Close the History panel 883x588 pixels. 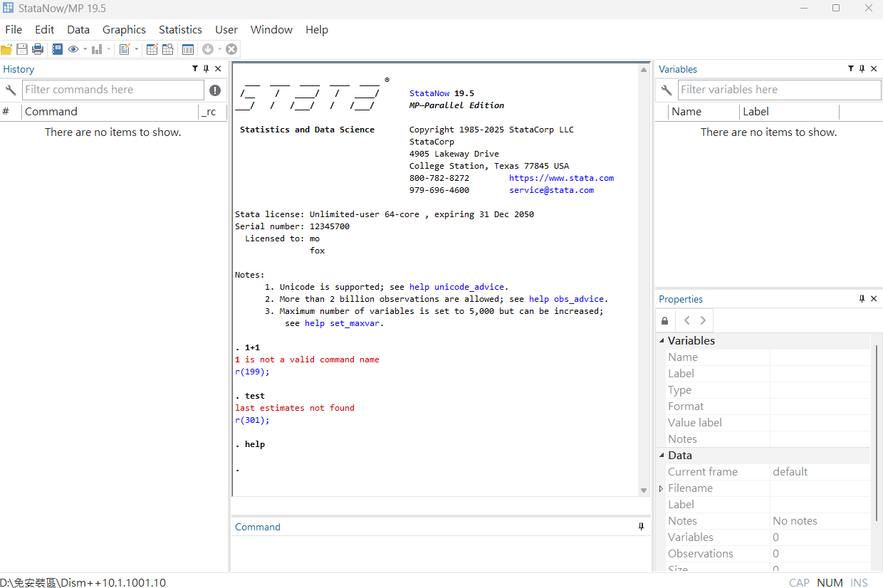point(218,69)
